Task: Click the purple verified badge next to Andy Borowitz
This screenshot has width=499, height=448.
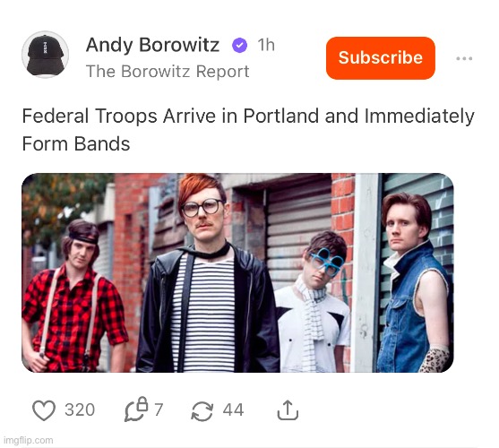Action: coord(239,45)
